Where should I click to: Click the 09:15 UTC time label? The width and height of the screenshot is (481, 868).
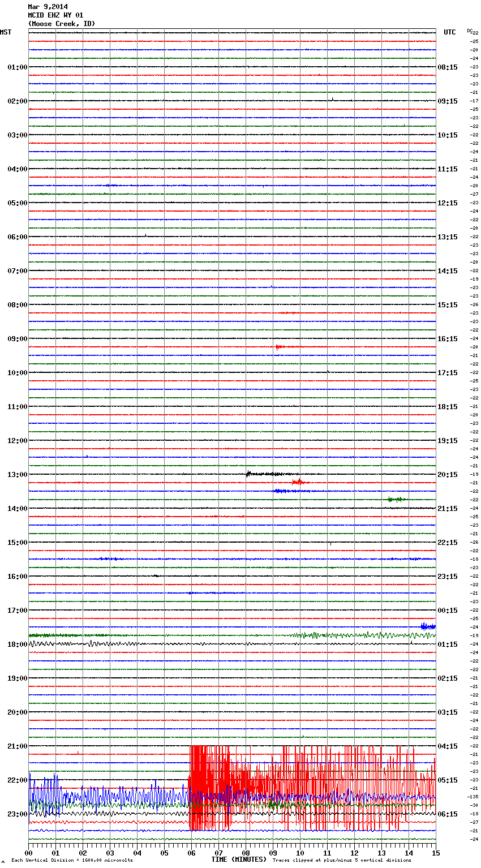click(x=448, y=101)
